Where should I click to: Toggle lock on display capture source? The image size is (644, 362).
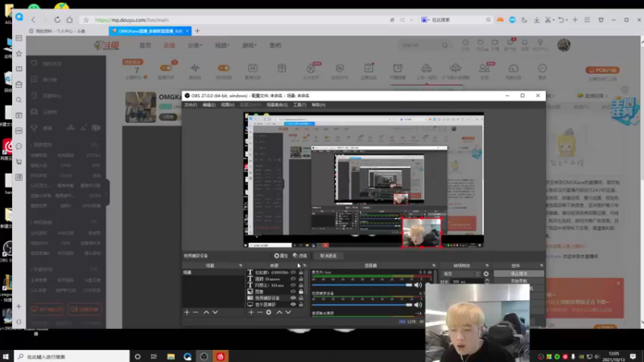click(x=301, y=305)
